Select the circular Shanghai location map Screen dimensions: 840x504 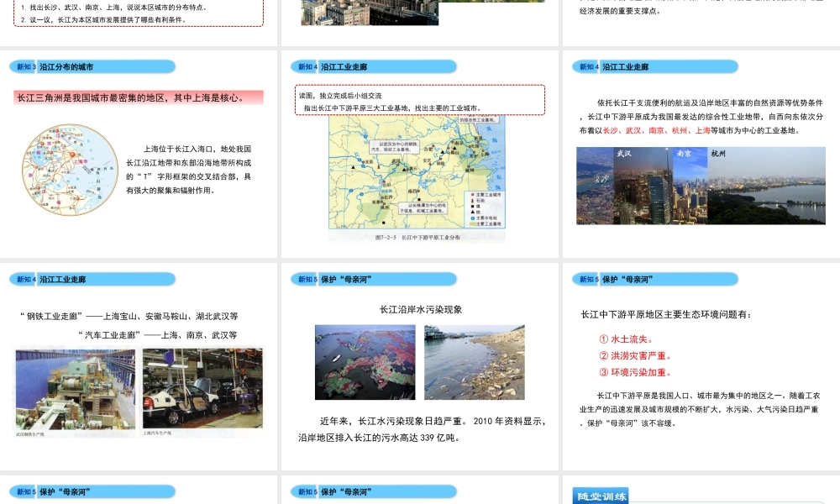click(71, 160)
